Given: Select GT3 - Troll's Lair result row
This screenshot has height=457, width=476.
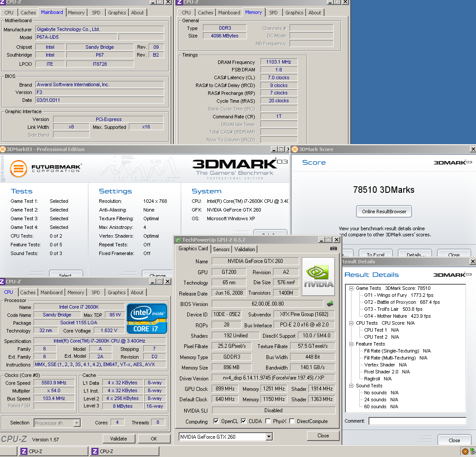Looking at the screenshot, I should (x=393, y=309).
